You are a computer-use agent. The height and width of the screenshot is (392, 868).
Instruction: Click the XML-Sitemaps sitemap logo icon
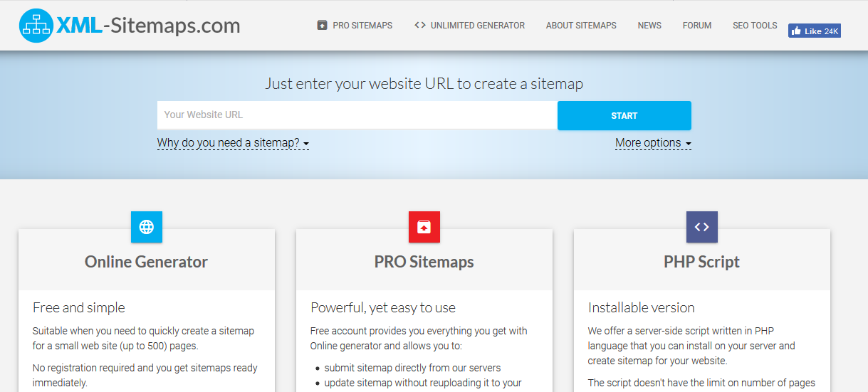point(36,26)
